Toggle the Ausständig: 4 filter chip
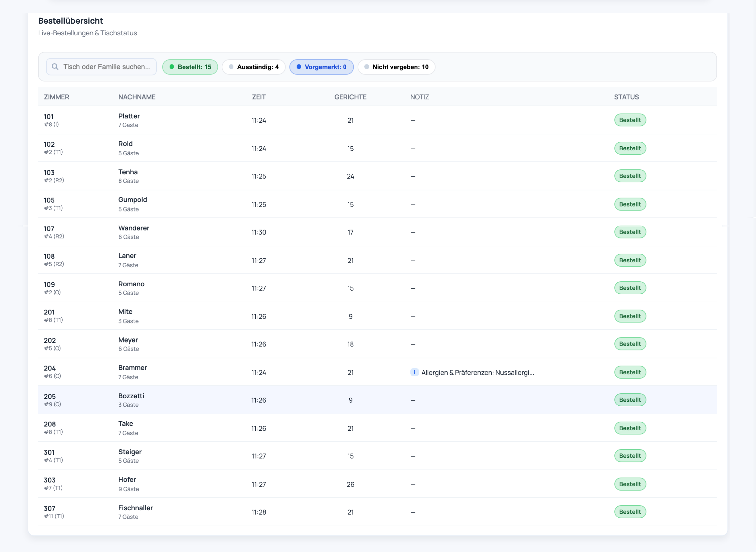756x552 pixels. [253, 67]
